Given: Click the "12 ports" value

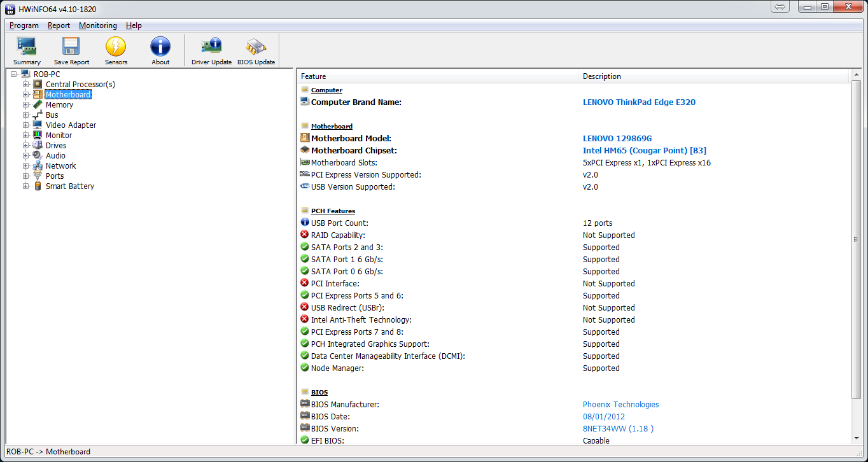Looking at the screenshot, I should click(x=598, y=223).
